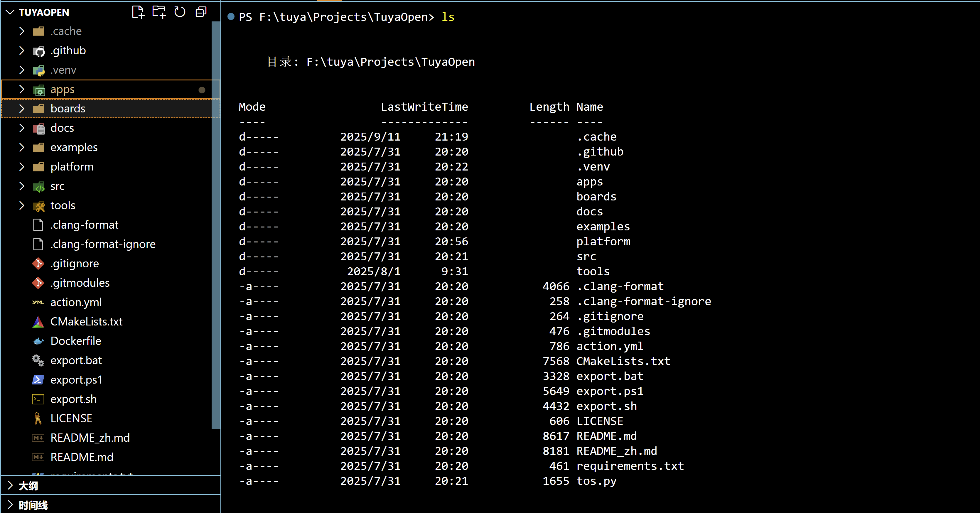Click the Dockerfile whale icon
The height and width of the screenshot is (513, 980).
point(38,341)
